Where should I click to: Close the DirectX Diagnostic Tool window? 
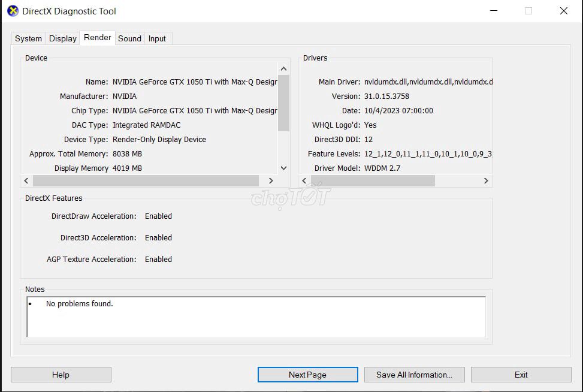(564, 11)
